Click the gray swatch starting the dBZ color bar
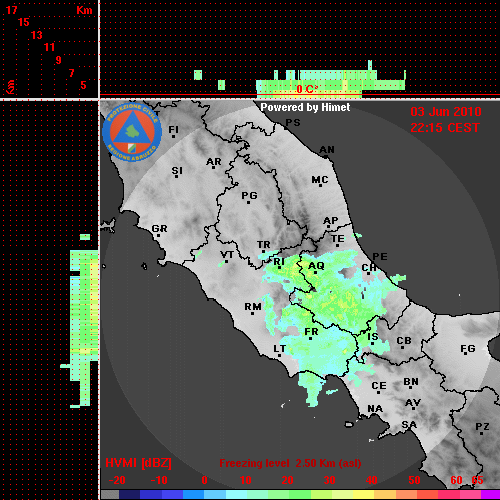 [110, 494]
